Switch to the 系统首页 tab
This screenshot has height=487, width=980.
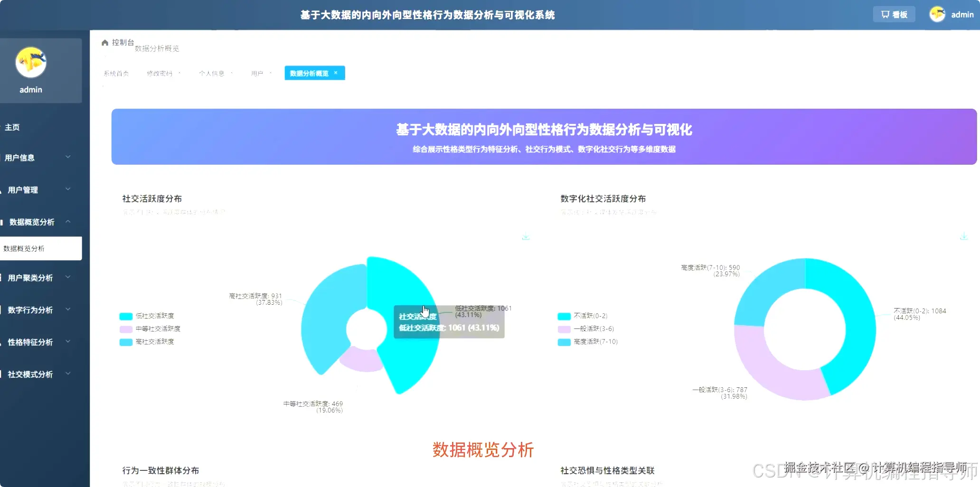[x=116, y=74]
